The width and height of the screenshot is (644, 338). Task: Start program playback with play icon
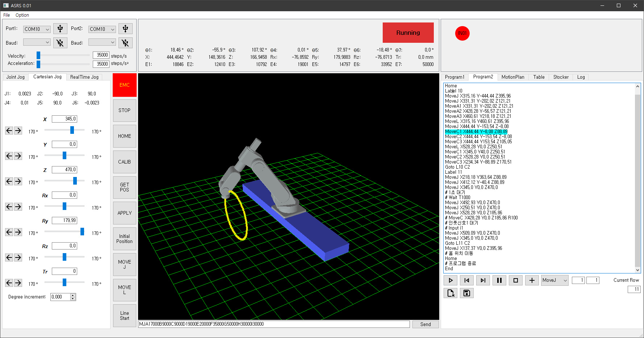click(x=450, y=280)
